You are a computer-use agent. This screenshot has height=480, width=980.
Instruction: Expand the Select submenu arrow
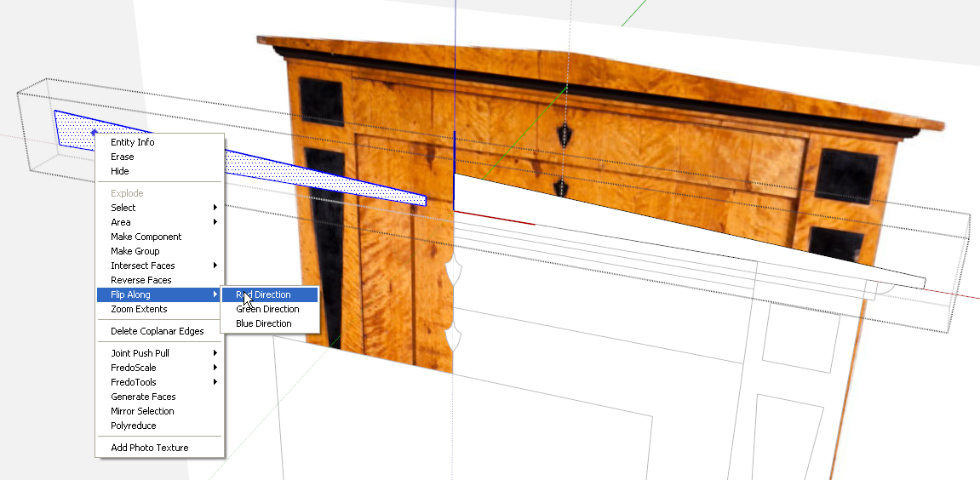pyautogui.click(x=215, y=208)
